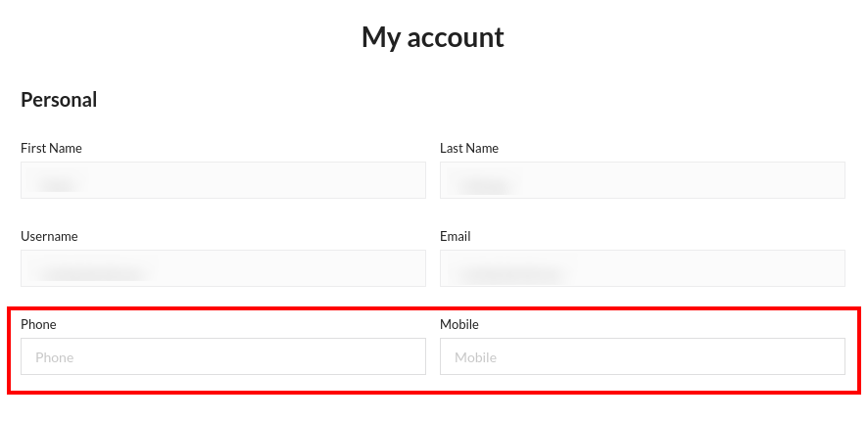
Task: Click the Username label text
Action: [x=49, y=236]
